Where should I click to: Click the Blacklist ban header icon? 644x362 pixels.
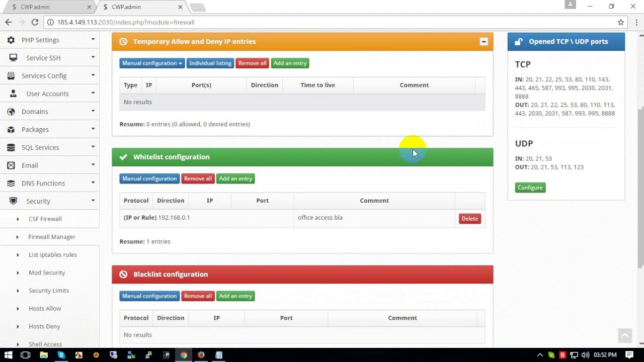click(123, 275)
